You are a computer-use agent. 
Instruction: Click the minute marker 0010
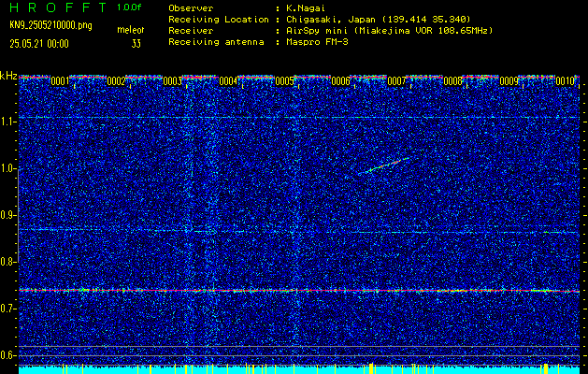566,81
